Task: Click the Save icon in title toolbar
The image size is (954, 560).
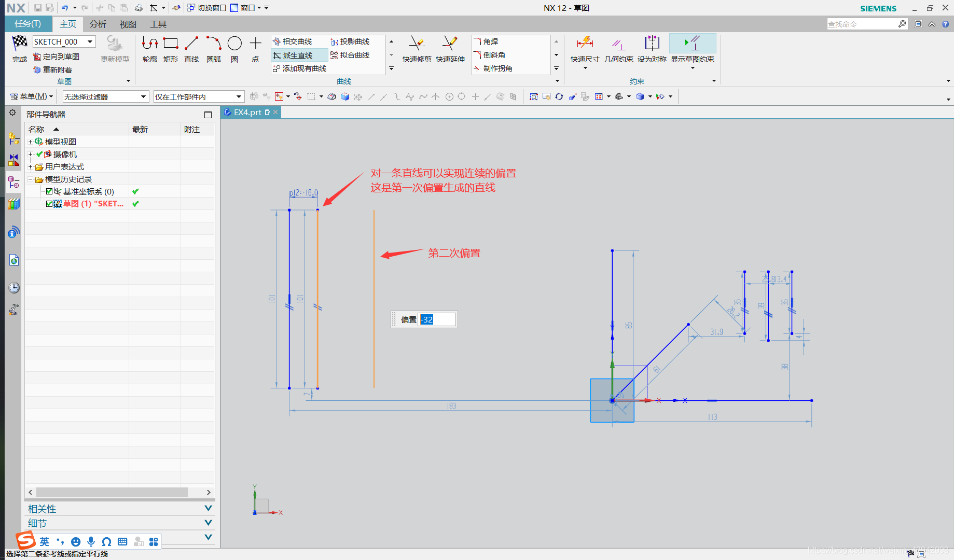Action: pyautogui.click(x=38, y=8)
